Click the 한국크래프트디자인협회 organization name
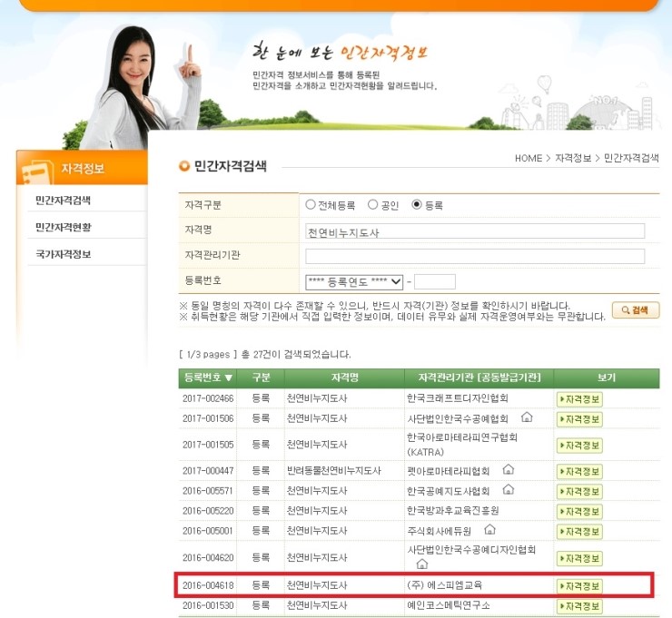The width and height of the screenshot is (672, 618). coord(458,398)
